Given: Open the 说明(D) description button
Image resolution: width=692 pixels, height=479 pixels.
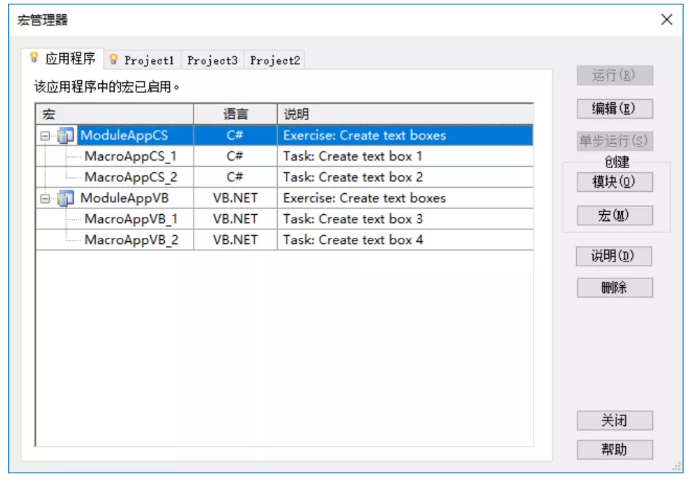Looking at the screenshot, I should pos(613,256).
